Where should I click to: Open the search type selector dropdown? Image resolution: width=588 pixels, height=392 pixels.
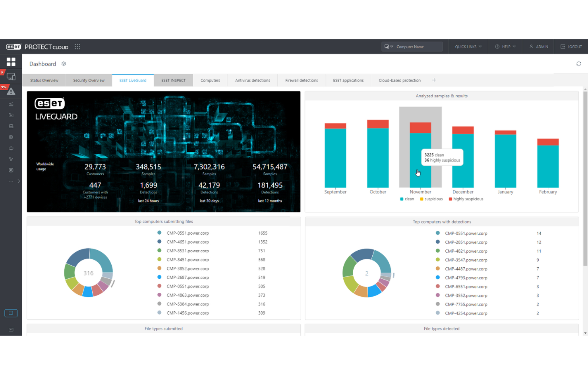coord(388,46)
